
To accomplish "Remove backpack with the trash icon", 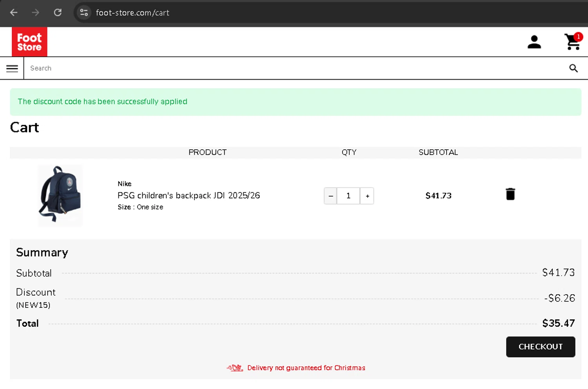I will (x=510, y=194).
